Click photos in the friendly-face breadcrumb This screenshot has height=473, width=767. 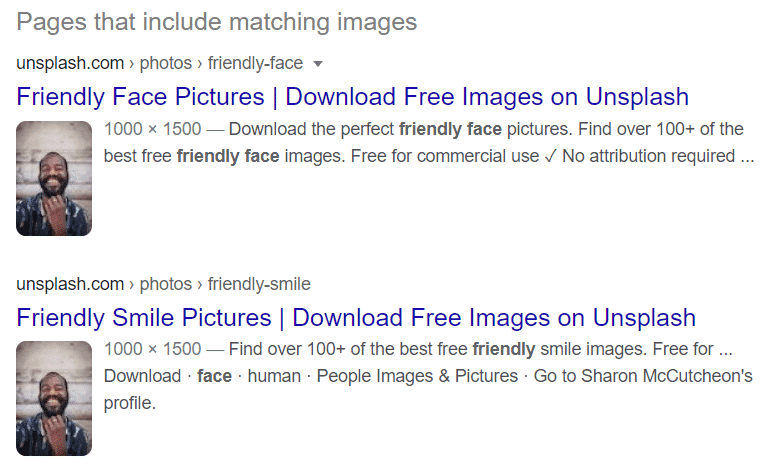pyautogui.click(x=166, y=63)
